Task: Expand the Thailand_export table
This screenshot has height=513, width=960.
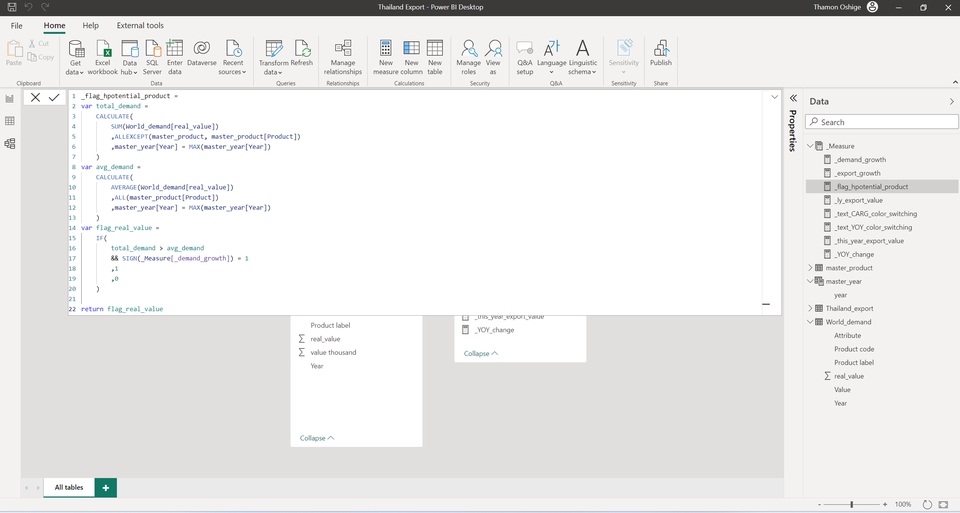Action: coord(810,308)
